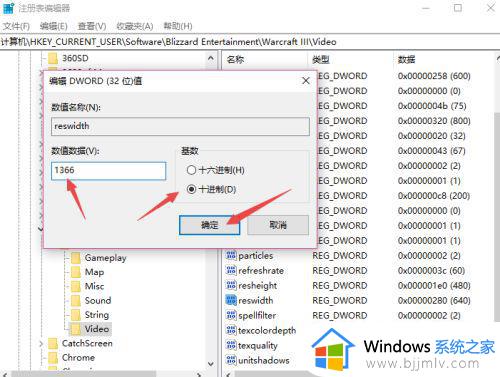This screenshot has width=500, height=377.
Task: Click data cell 0x00000258 (600)
Action: point(434,76)
